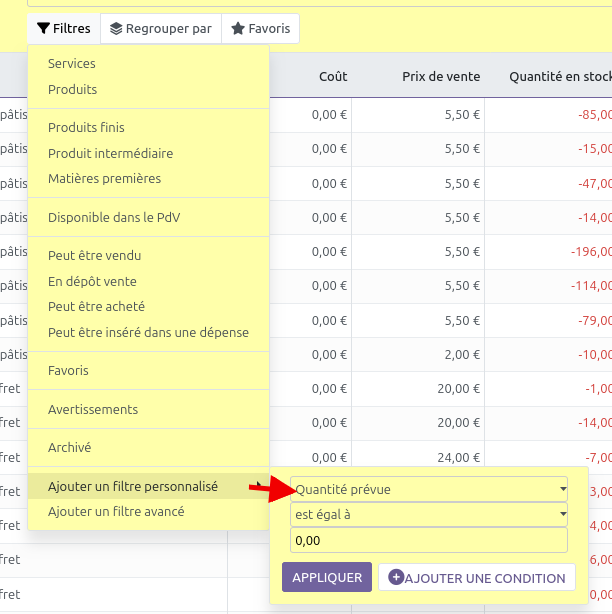Click the 0,00 value input field
The width and height of the screenshot is (612, 614).
[429, 540]
